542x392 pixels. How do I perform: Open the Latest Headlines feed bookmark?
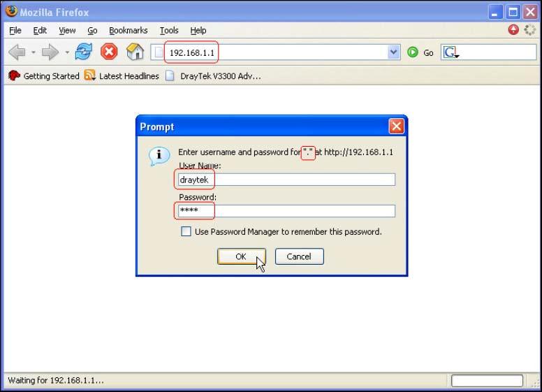coord(122,76)
